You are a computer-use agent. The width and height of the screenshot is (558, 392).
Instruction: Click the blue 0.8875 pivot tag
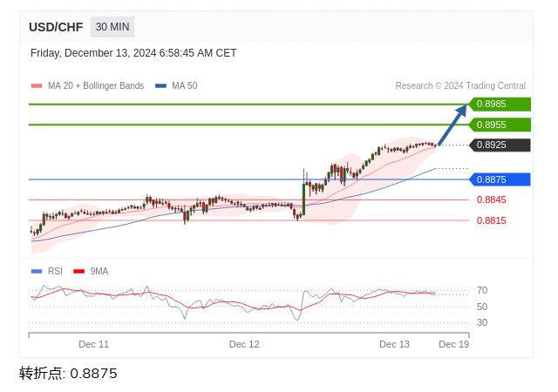click(x=500, y=179)
